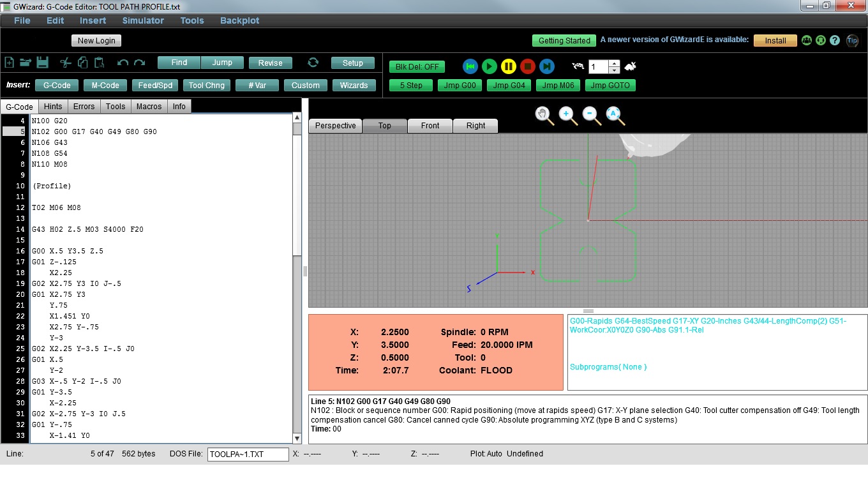Click the paste clipboard icon
This screenshot has height=503, width=868.
98,63
